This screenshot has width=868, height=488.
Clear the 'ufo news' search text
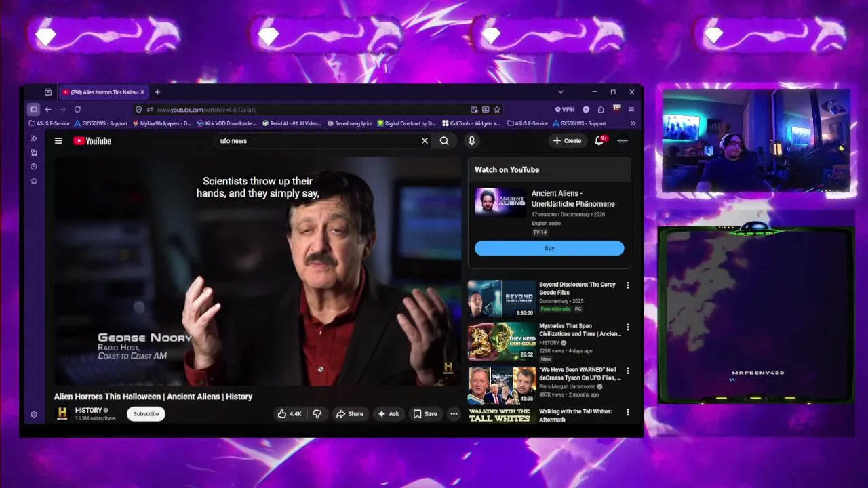(425, 141)
